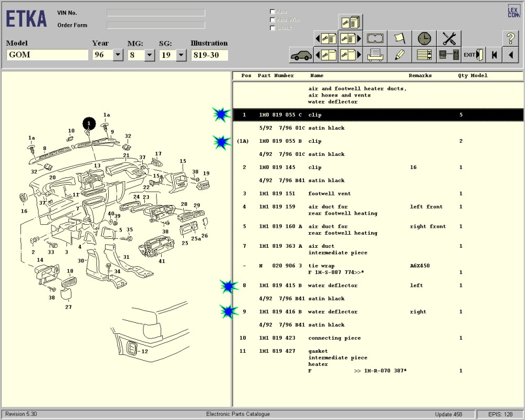
Task: Click the Revision 5.30 status text
Action: tap(21, 414)
